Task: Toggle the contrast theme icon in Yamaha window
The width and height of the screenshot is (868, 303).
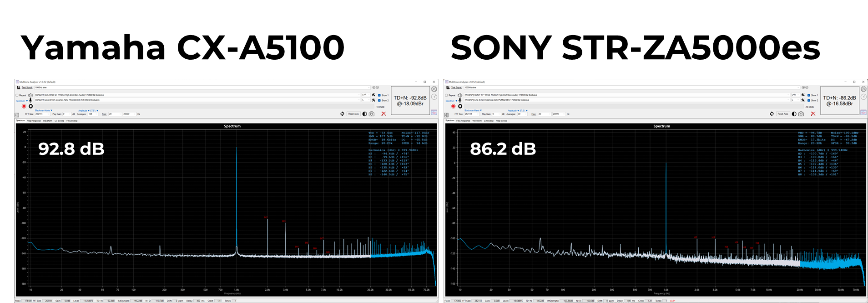Action: pos(365,114)
